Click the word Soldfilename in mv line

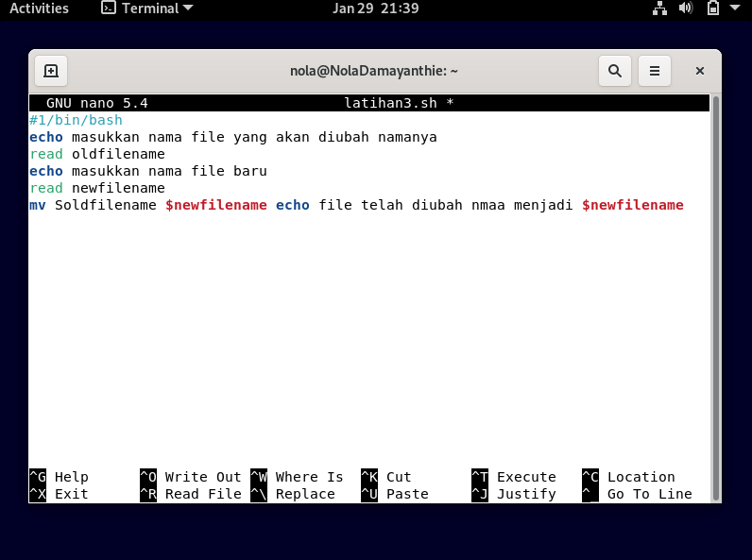[x=106, y=205]
